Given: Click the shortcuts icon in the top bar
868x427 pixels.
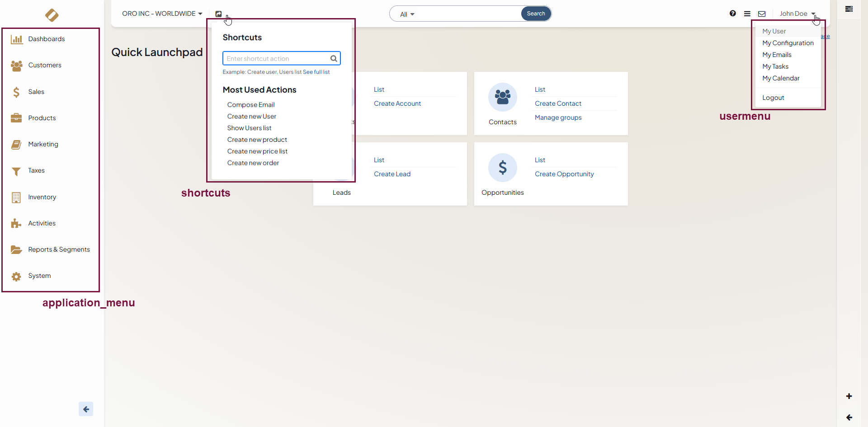Looking at the screenshot, I should (219, 14).
